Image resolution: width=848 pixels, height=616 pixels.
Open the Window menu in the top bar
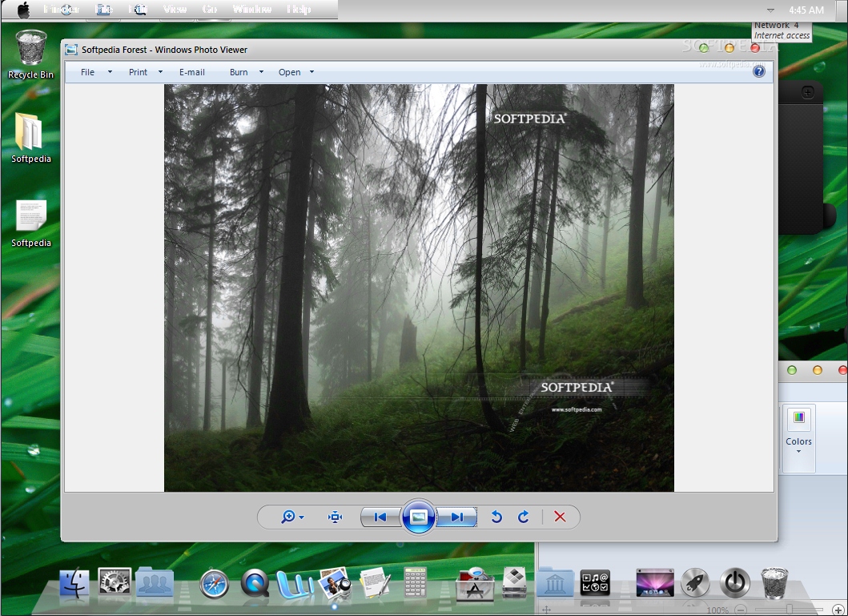(252, 9)
